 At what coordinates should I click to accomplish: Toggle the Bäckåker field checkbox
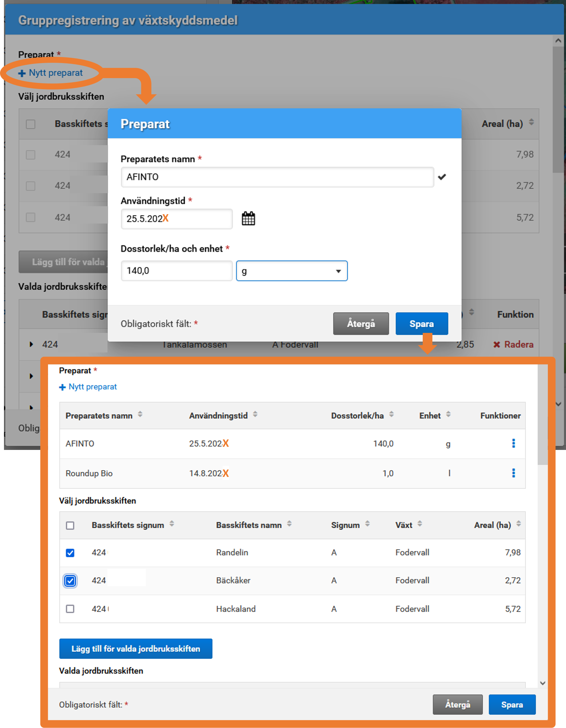point(70,581)
